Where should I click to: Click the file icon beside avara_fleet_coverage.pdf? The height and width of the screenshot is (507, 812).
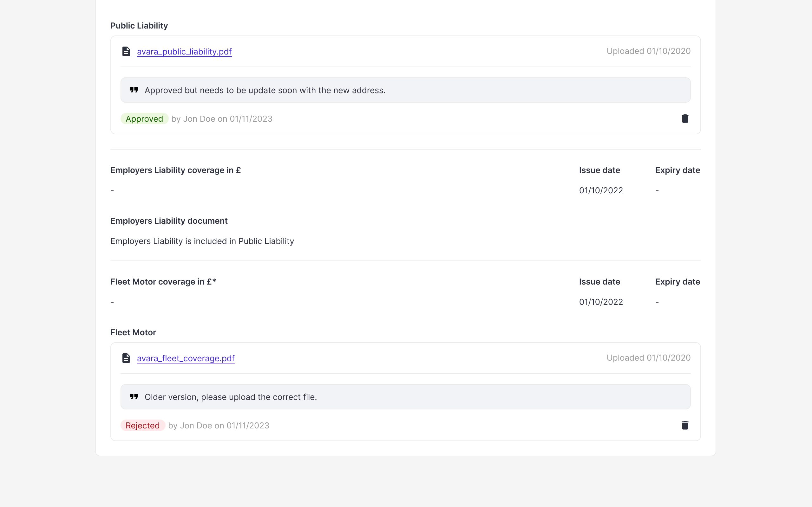tap(126, 358)
